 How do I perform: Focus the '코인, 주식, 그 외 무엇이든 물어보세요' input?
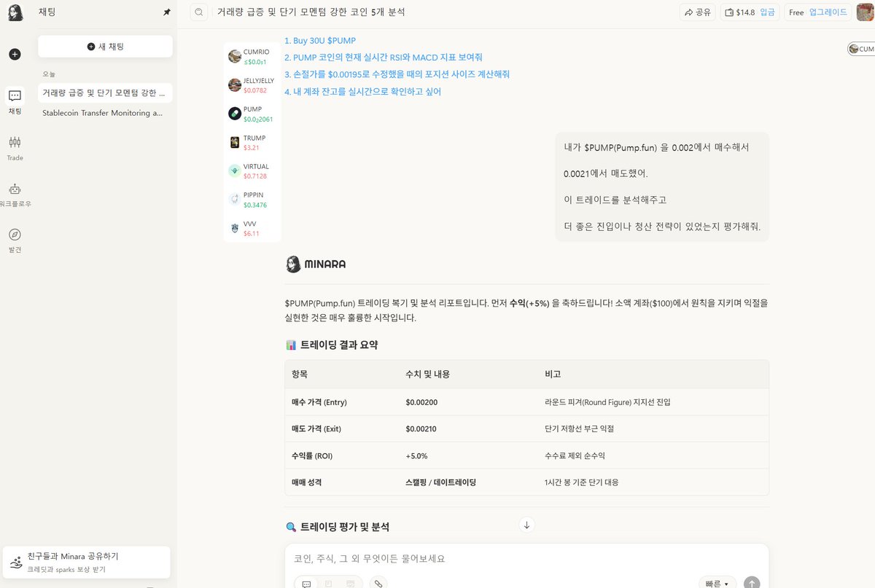(526, 559)
